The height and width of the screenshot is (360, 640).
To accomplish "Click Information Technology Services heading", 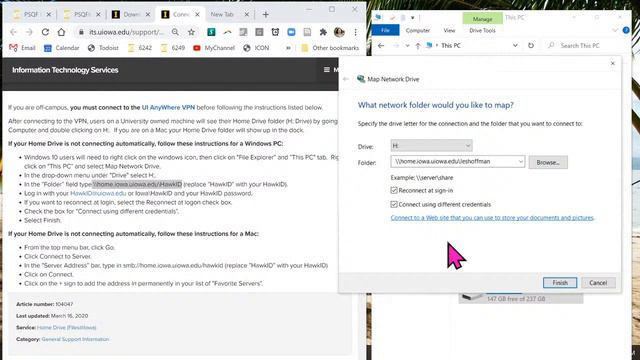I will coord(65,70).
